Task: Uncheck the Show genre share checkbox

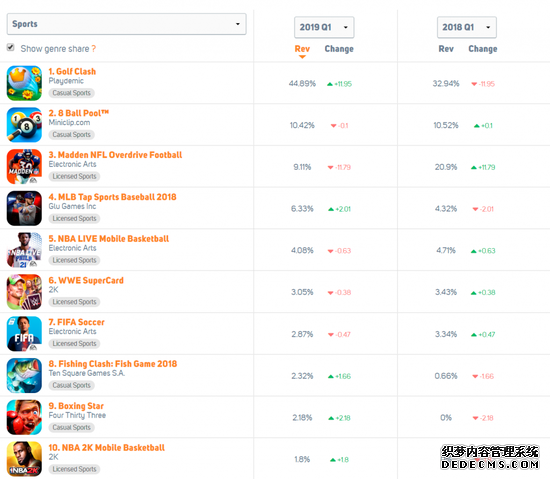Action: coord(11,47)
